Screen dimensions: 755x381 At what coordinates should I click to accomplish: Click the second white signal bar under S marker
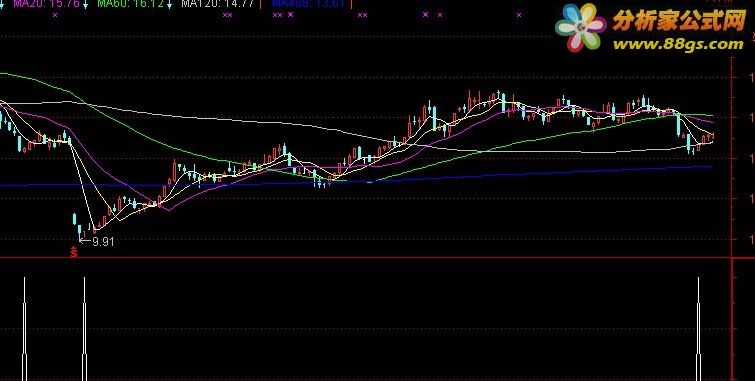84,329
